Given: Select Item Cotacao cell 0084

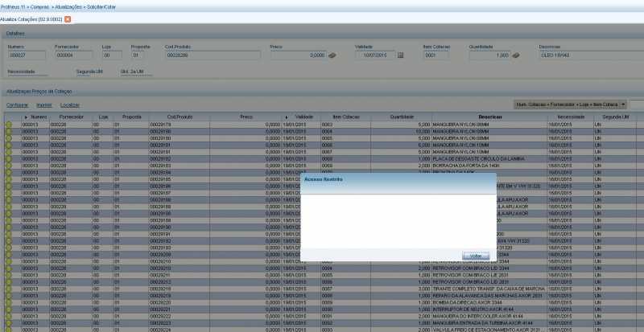Looking at the screenshot, I should click(346, 268).
